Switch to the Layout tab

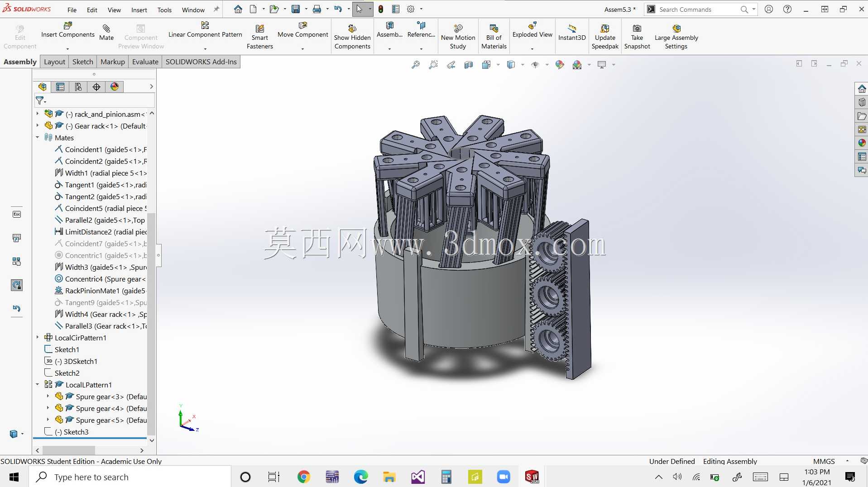pyautogui.click(x=54, y=62)
